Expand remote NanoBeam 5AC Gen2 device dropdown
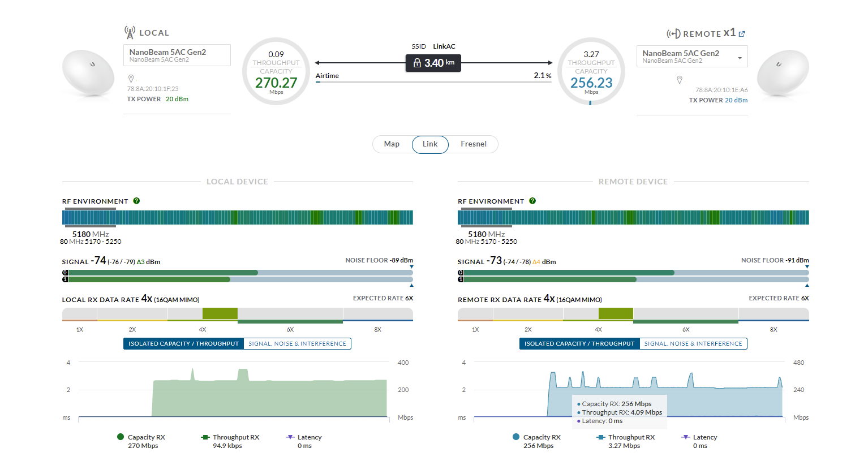Viewport: 868px width, 461px height. pyautogui.click(x=692, y=57)
